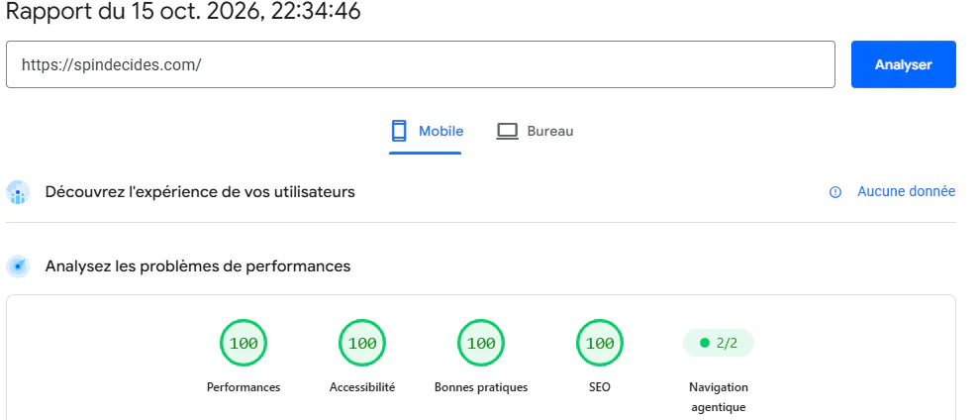The width and height of the screenshot is (980, 420).
Task: Click Découvrez l'expérience de vos utilisateurs heading
Action: [200, 192]
